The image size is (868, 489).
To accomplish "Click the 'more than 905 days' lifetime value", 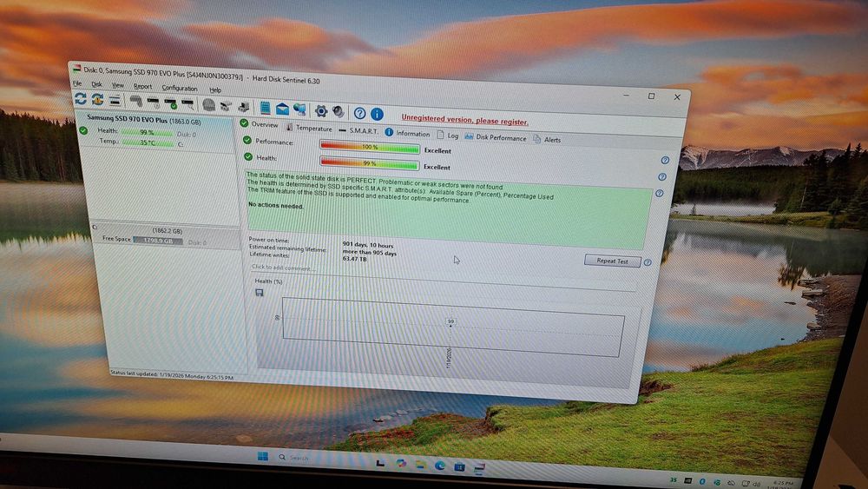I will tap(369, 252).
